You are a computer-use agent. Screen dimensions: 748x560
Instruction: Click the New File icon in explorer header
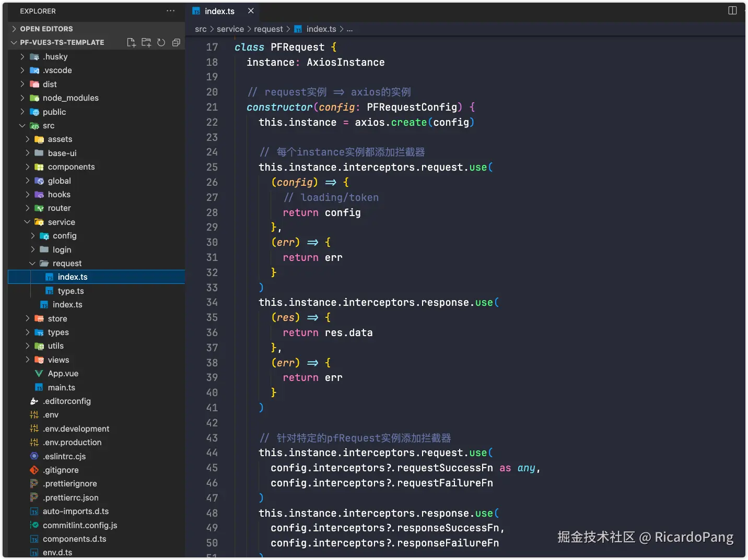coord(131,42)
